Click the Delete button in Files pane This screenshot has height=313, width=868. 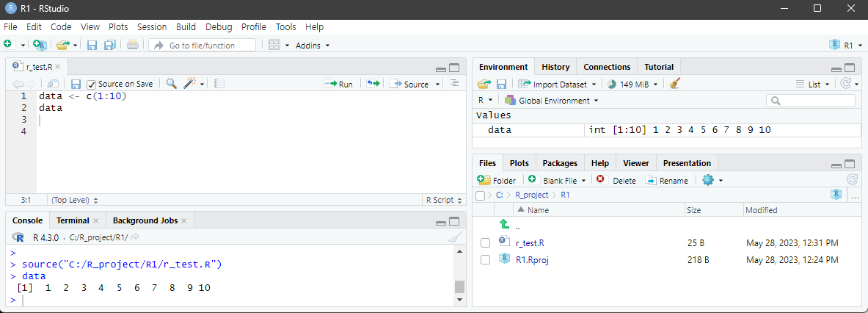pos(616,181)
